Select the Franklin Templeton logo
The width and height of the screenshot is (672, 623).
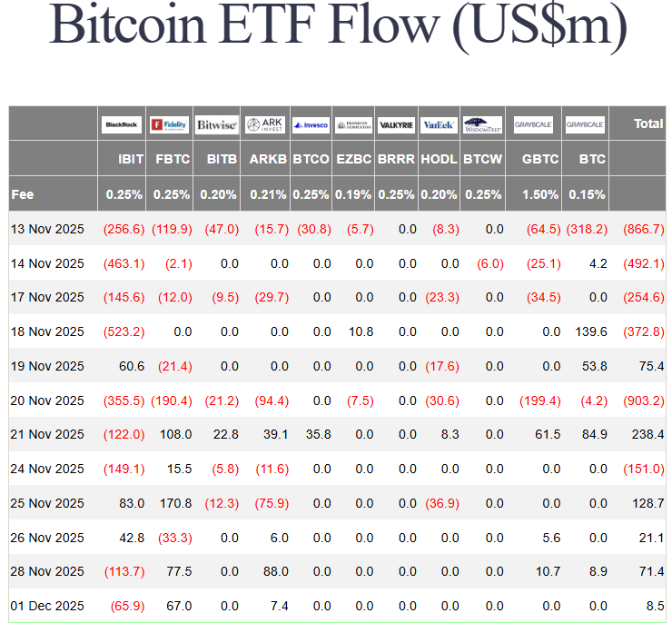tap(353, 124)
